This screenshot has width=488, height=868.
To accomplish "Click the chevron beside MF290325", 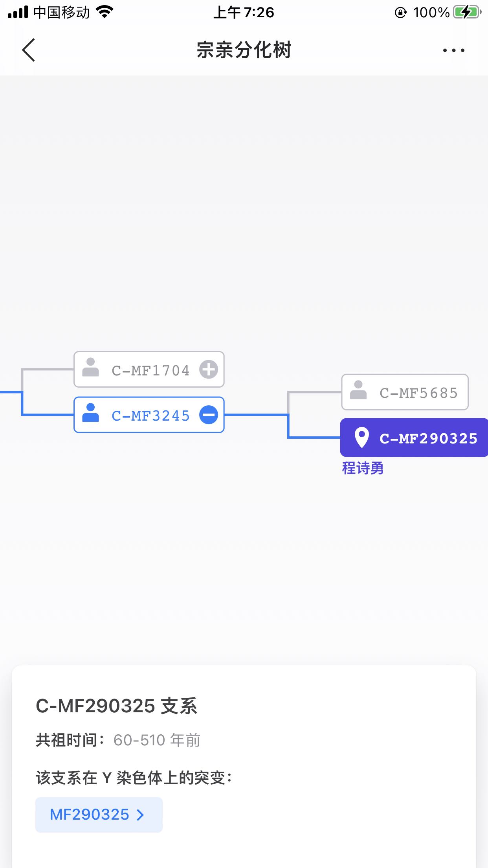I will 140,815.
